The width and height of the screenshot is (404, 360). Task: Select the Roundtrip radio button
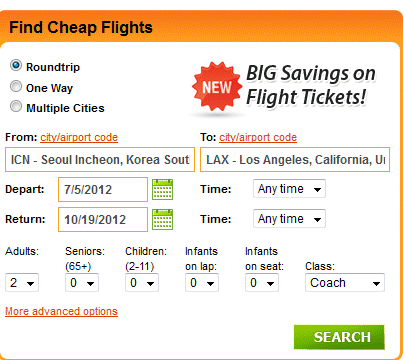point(16,65)
